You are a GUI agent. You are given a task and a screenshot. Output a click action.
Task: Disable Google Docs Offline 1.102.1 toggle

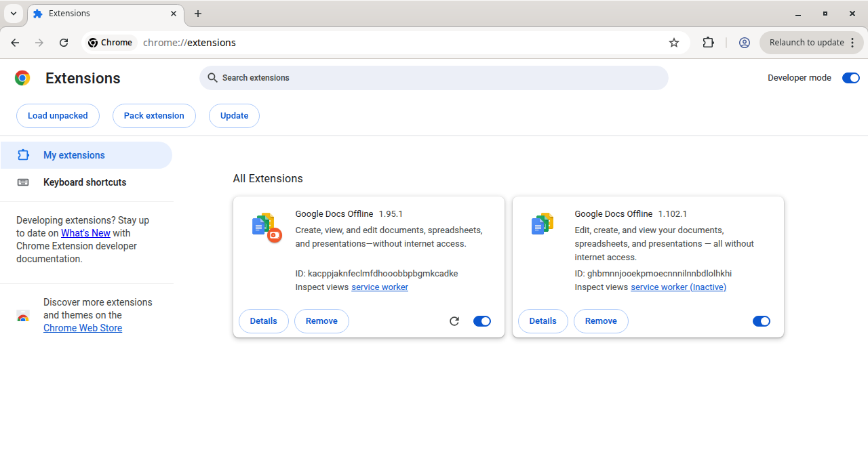[762, 321]
